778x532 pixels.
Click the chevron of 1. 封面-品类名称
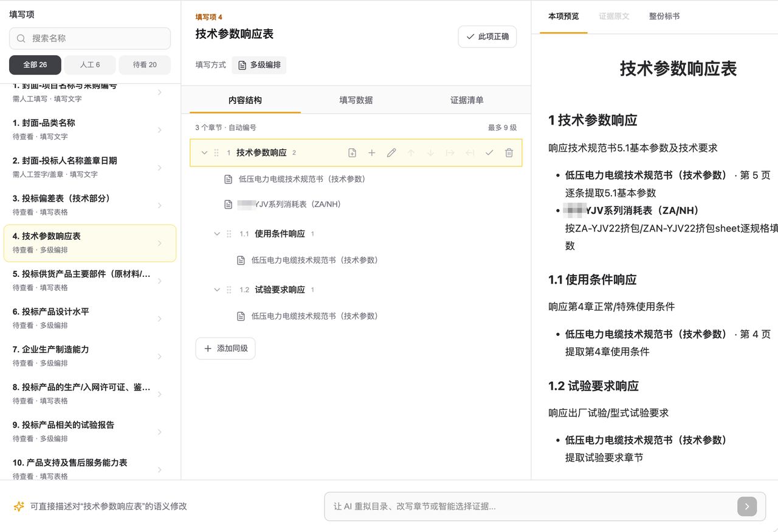(x=160, y=130)
